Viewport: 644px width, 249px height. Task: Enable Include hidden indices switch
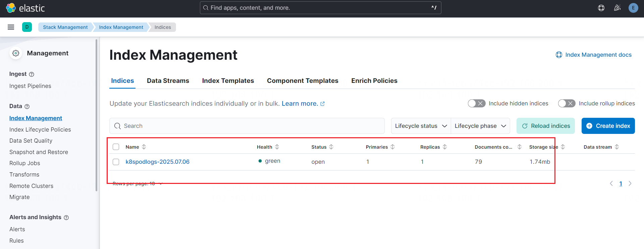pyautogui.click(x=476, y=103)
